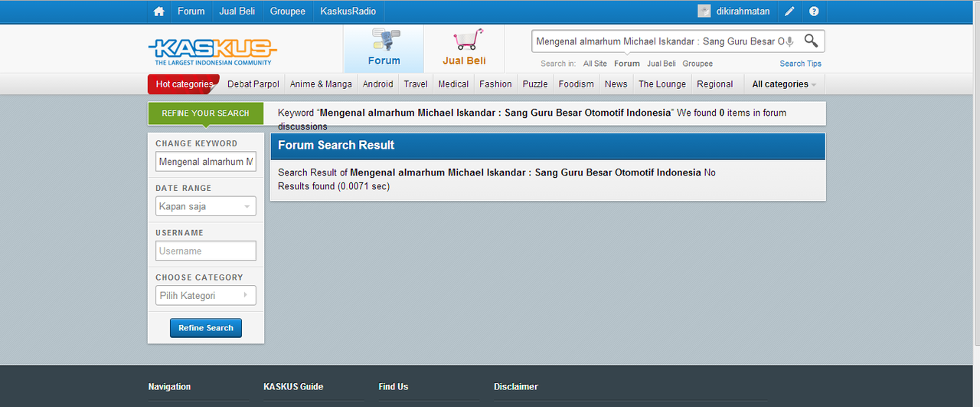Viewport: 980px width, 407px height.
Task: Click the Username filter field
Action: click(206, 251)
